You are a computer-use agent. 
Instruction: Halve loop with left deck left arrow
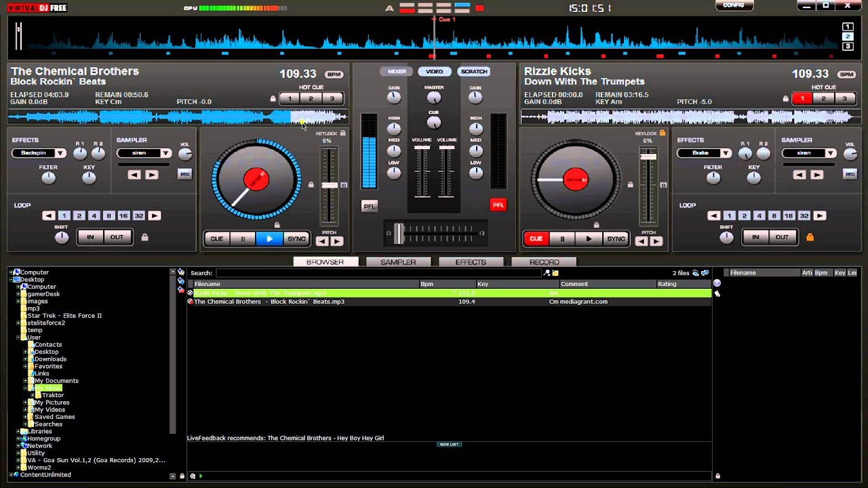[x=49, y=216]
